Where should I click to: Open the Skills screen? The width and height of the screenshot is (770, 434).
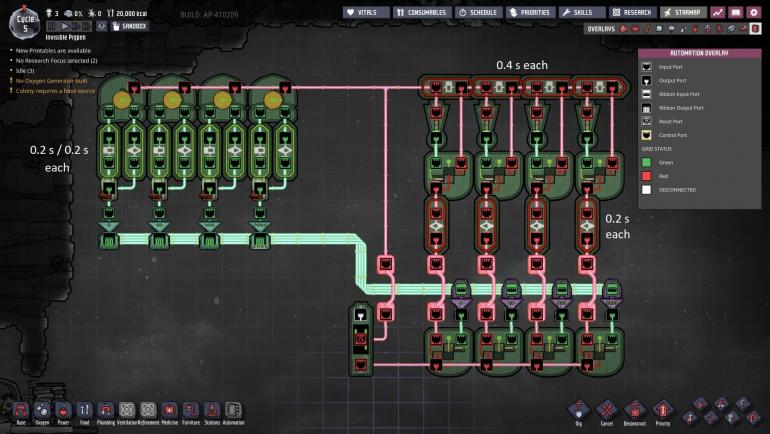pos(582,12)
